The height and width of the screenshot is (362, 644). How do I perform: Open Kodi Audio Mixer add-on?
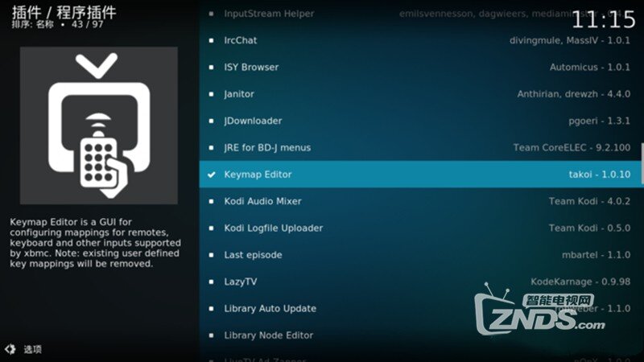[x=421, y=201]
